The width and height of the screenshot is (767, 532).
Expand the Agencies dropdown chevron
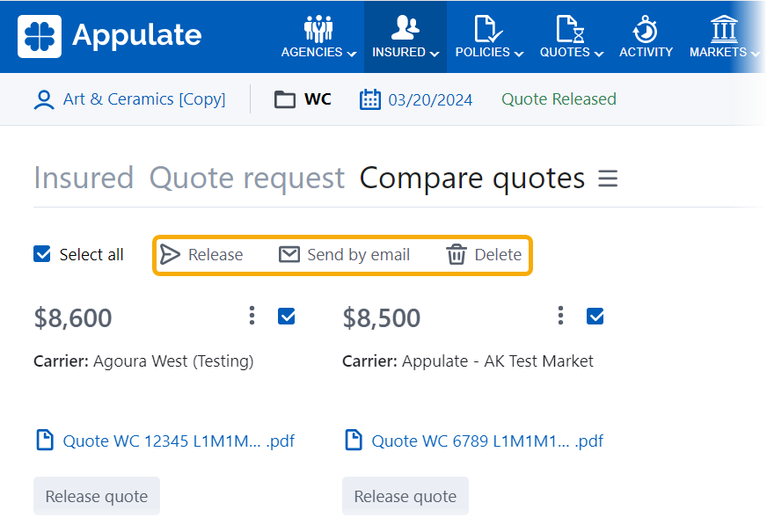(x=351, y=54)
